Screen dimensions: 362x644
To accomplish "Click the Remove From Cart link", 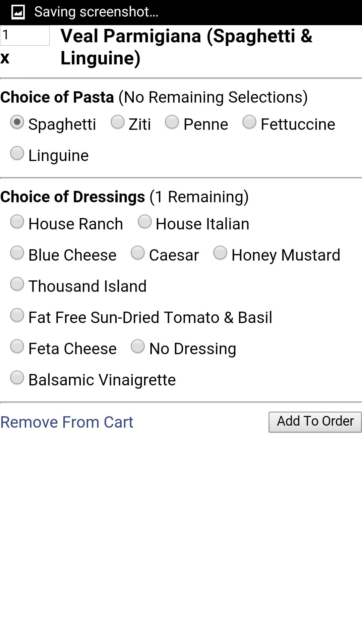I will click(x=67, y=422).
